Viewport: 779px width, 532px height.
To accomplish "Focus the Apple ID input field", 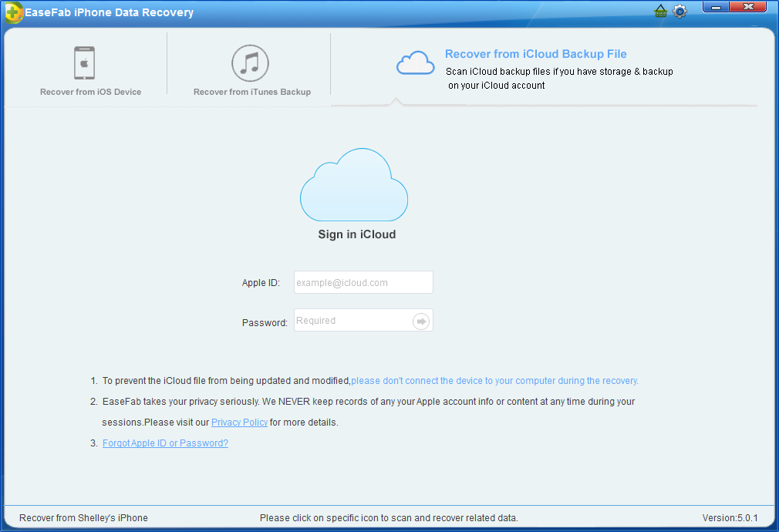I will 363,283.
